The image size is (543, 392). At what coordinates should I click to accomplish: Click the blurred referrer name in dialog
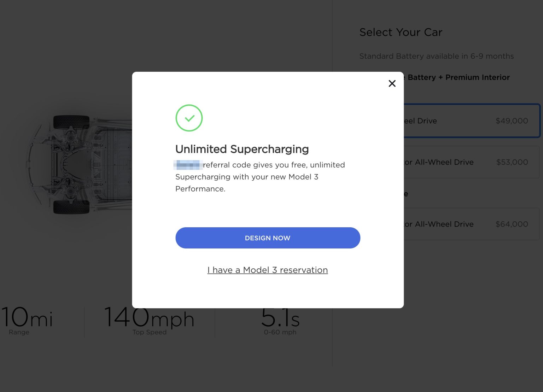coord(188,165)
